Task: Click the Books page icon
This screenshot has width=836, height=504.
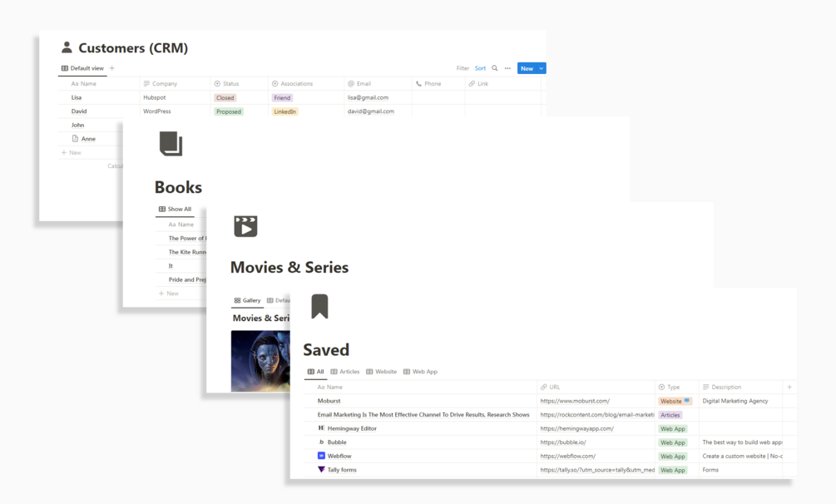Action: click(x=171, y=144)
